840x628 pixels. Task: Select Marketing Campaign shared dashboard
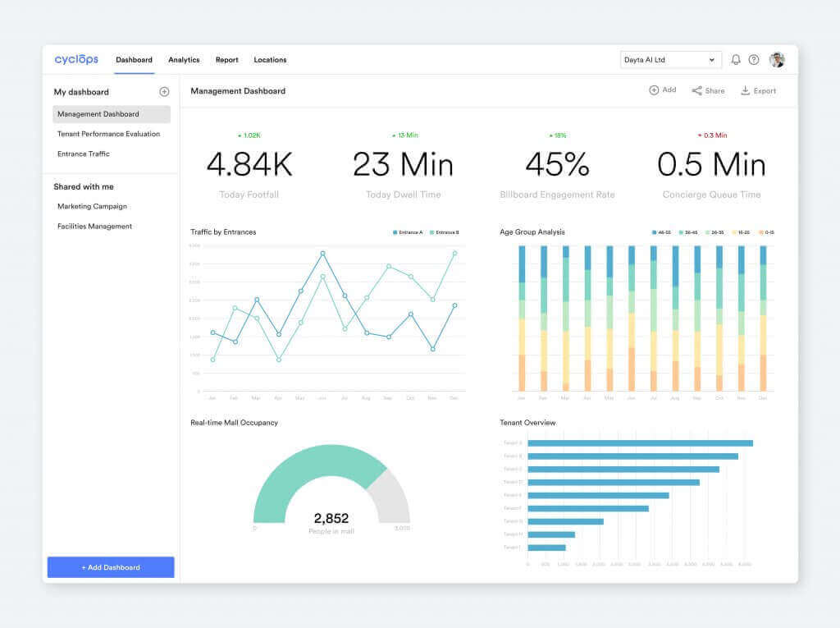pos(92,206)
